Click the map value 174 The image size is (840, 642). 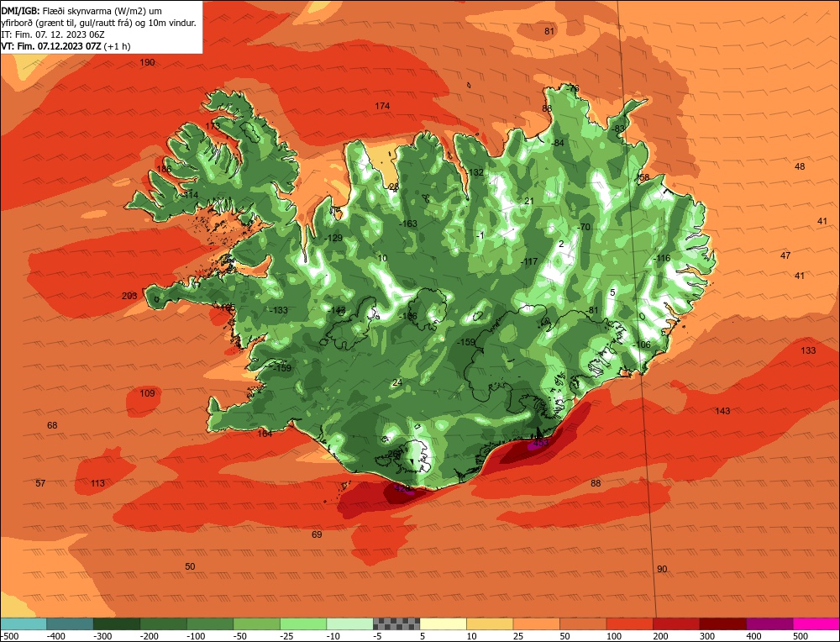coord(382,106)
